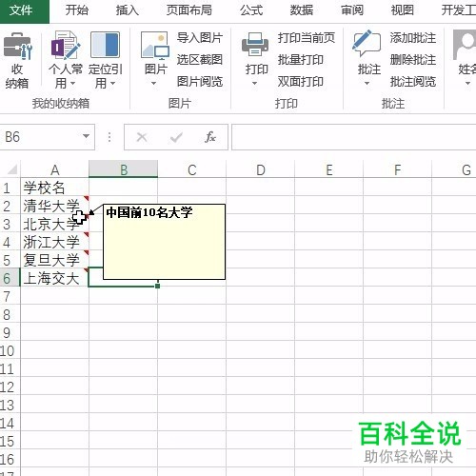Screen dimensions: 476x476
Task: Click the 定位引用 icon
Action: point(105,45)
